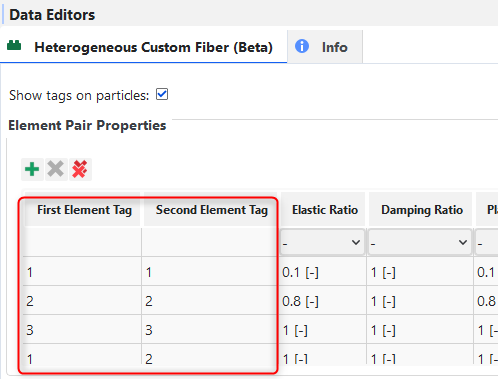Click the green plus add row icon
This screenshot has height=379, width=498.
click(x=32, y=169)
